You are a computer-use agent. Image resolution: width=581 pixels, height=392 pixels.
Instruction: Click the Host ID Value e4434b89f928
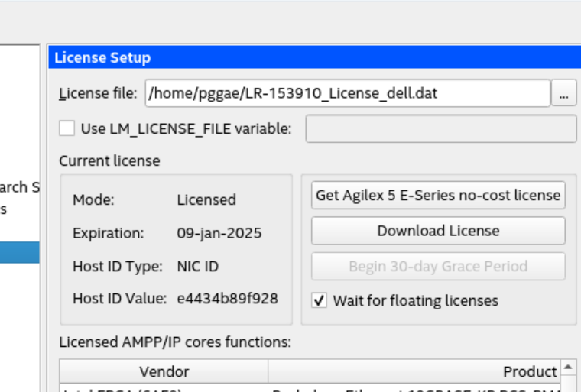(227, 298)
